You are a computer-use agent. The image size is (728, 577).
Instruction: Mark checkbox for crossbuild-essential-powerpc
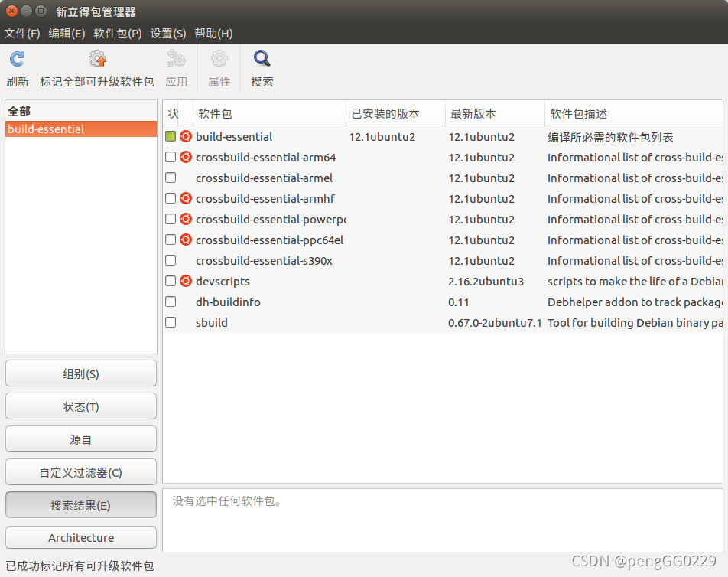tap(171, 219)
